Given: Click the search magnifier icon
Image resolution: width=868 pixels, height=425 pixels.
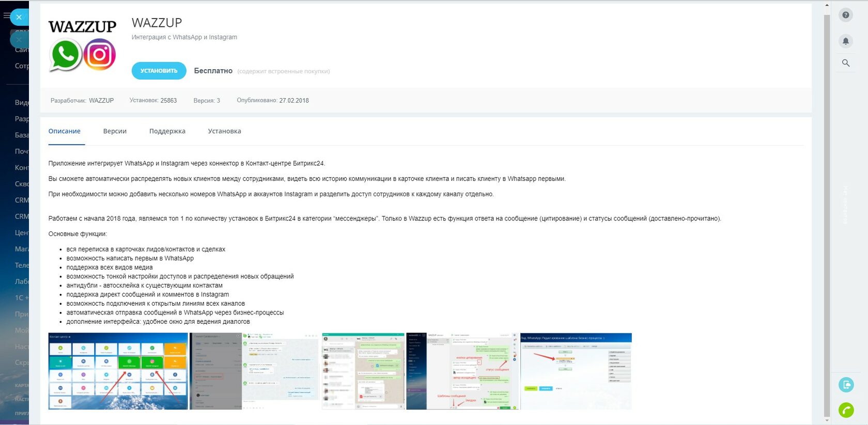Looking at the screenshot, I should tap(846, 63).
